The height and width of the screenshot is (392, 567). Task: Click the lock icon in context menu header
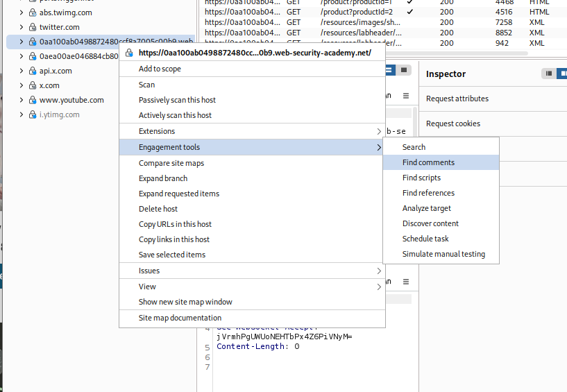coord(129,53)
